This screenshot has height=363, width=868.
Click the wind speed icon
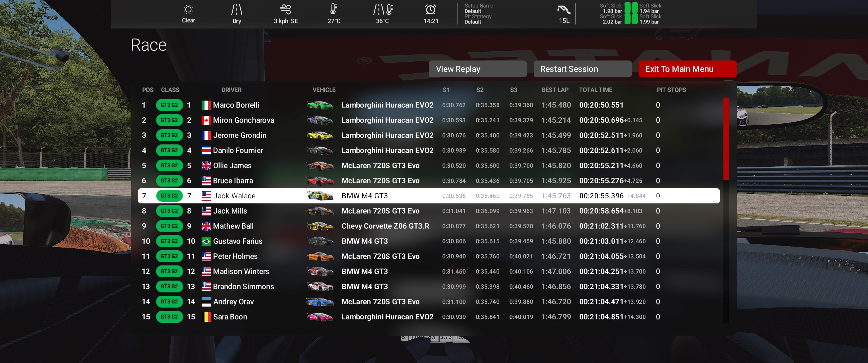pyautogui.click(x=285, y=9)
